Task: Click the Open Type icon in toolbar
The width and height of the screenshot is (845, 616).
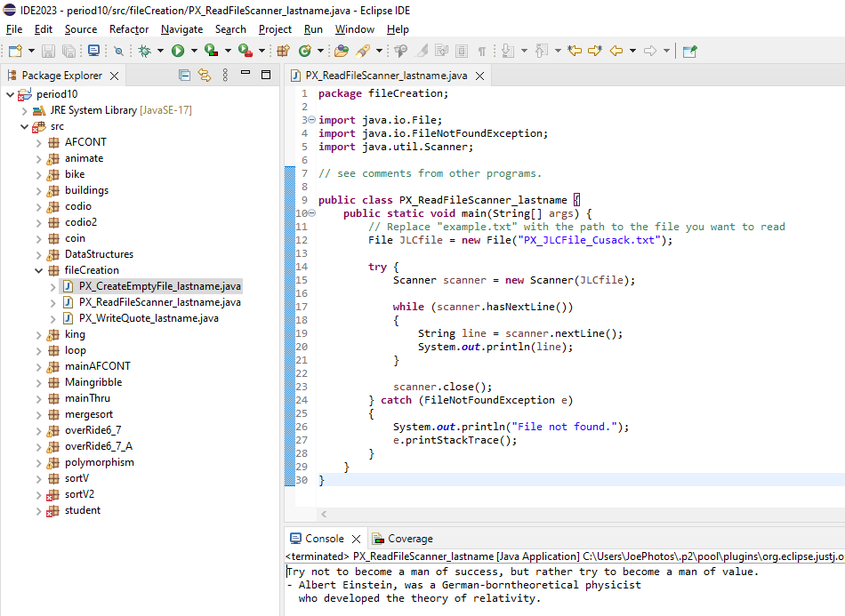Action: pyautogui.click(x=341, y=52)
